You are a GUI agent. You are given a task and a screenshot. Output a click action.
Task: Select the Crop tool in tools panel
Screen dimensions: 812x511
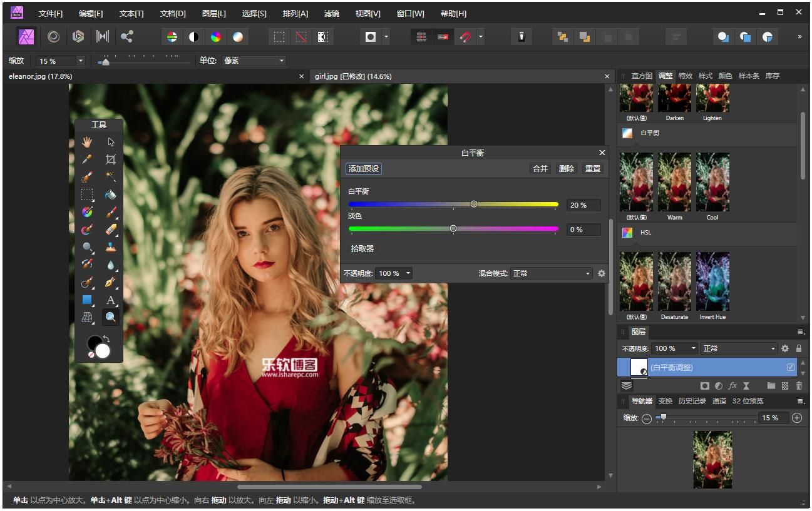[x=111, y=159]
